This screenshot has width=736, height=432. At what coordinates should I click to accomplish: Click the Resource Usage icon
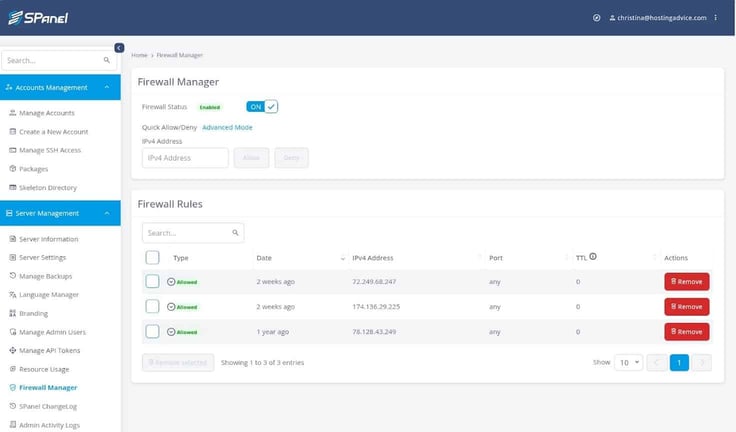(x=13, y=369)
